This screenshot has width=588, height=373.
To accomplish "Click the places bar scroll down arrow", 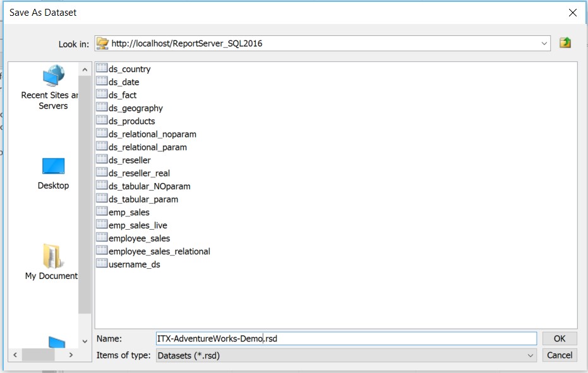I will (x=85, y=341).
